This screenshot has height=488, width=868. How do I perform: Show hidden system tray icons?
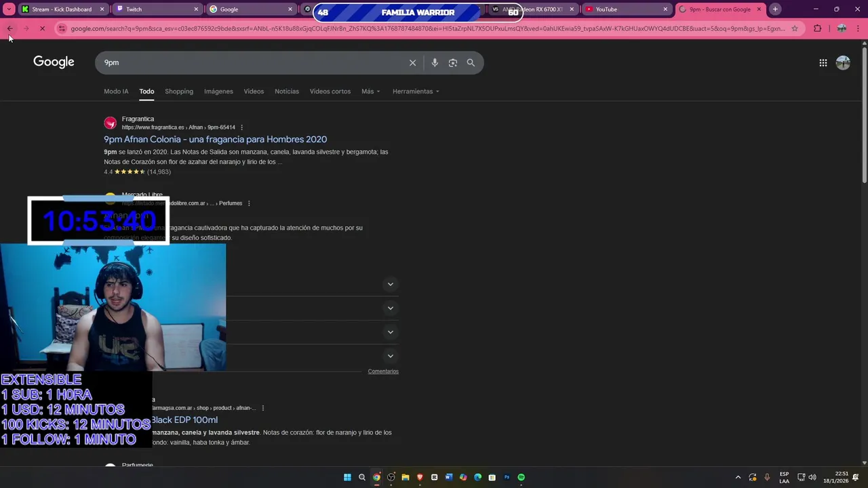click(738, 477)
